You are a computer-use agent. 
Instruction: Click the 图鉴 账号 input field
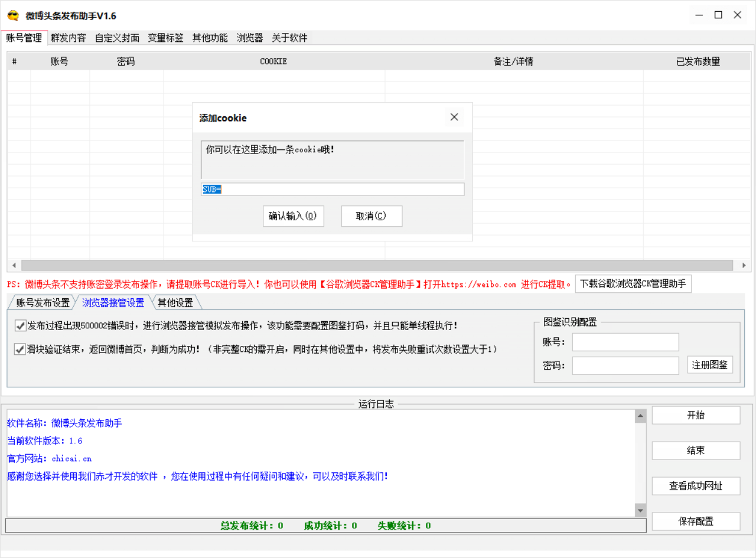(625, 342)
